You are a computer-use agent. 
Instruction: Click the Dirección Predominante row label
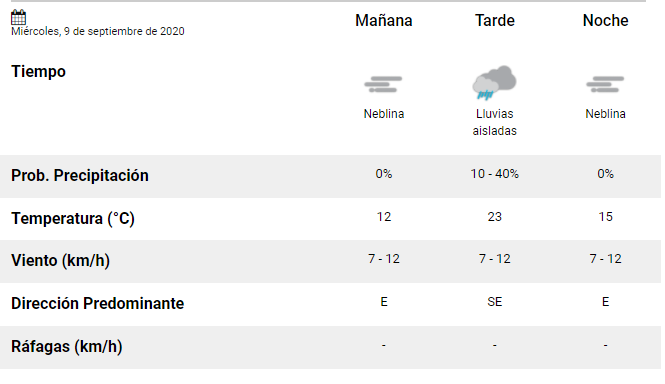pos(98,303)
